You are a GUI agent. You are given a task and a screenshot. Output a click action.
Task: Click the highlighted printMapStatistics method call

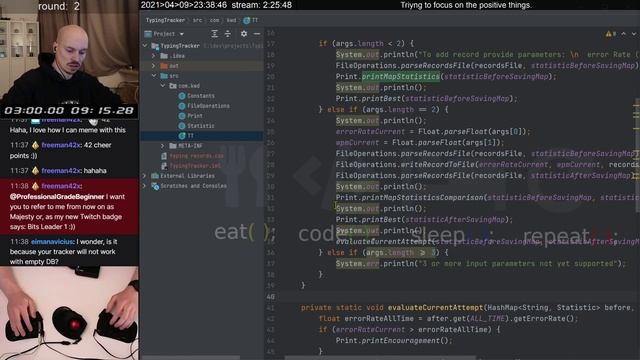(401, 76)
